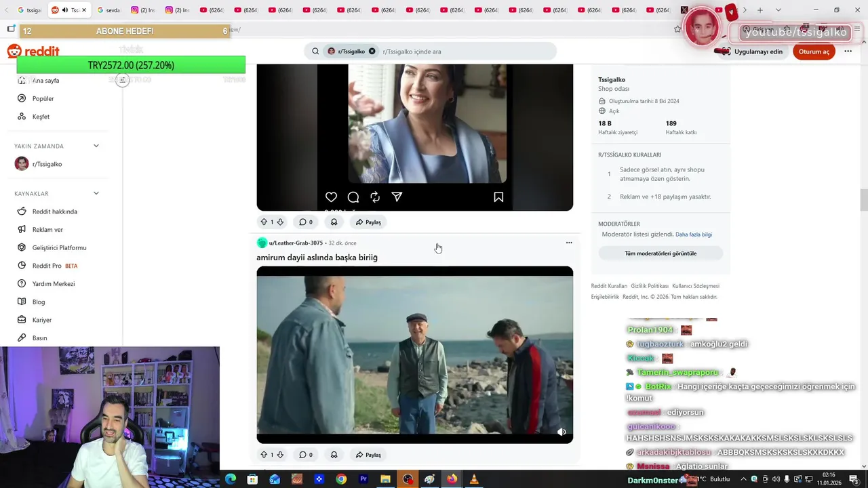Upvote the first post

pos(264,222)
